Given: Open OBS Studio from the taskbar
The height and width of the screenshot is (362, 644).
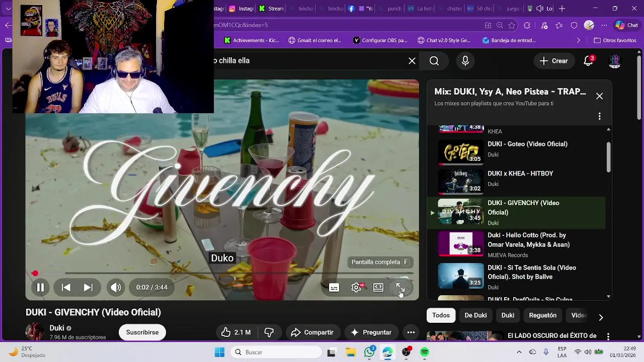Looking at the screenshot, I should coord(406,352).
